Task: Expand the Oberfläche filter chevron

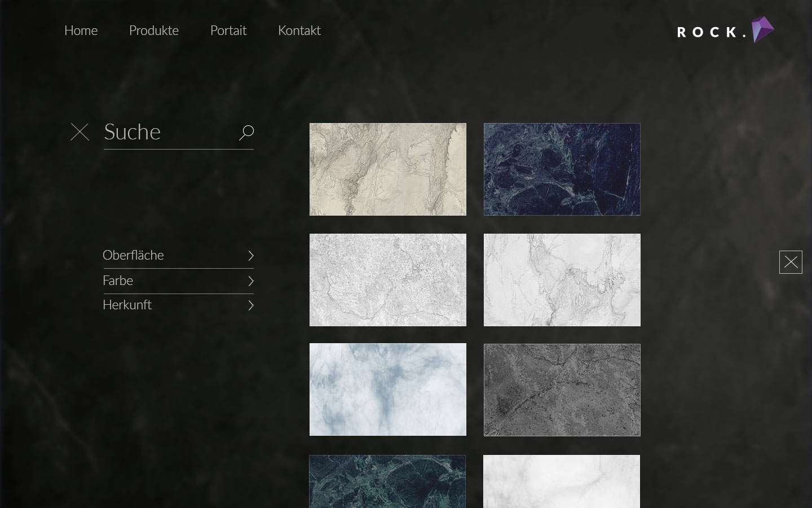Action: pos(251,256)
